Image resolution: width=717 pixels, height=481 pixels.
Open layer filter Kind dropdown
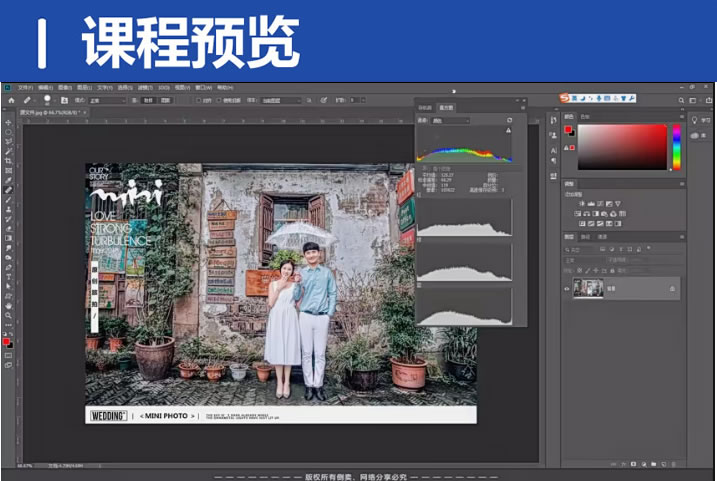[x=579, y=250]
